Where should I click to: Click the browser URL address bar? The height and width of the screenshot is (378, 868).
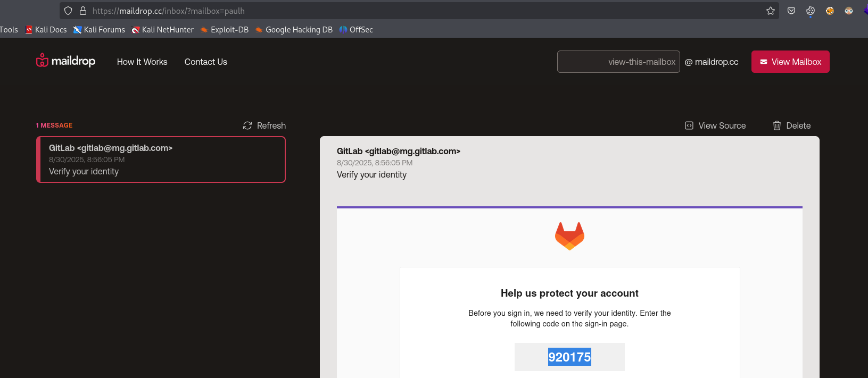click(x=419, y=11)
